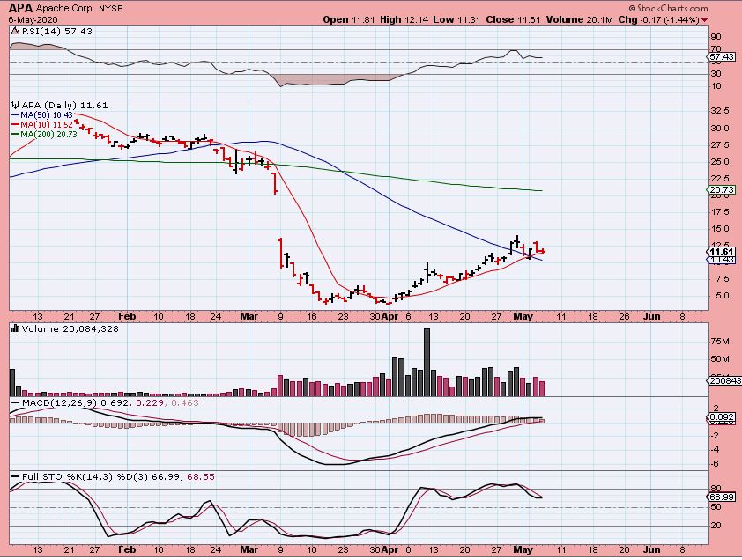Click the green MA(200) legend color line

[16, 135]
